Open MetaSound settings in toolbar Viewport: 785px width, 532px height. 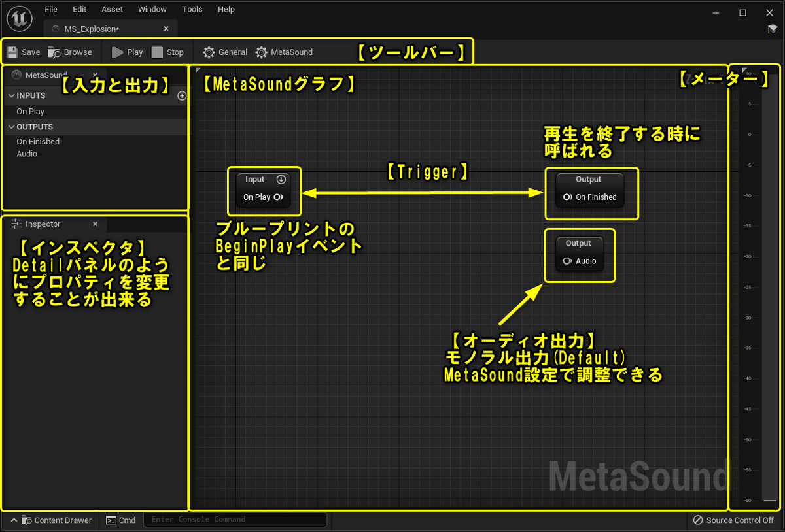point(284,52)
